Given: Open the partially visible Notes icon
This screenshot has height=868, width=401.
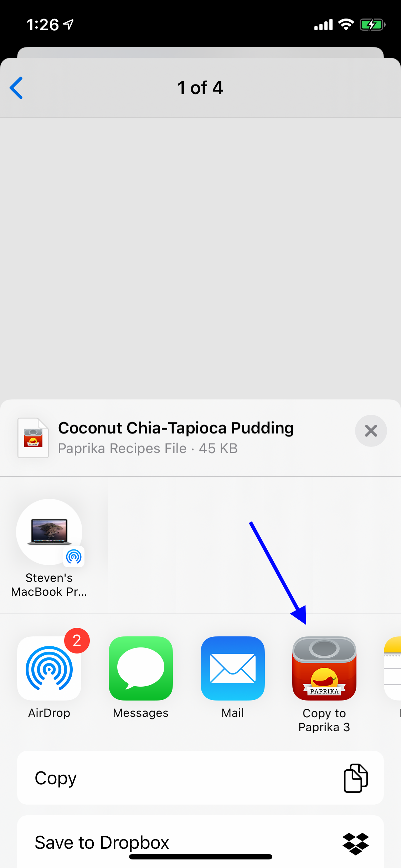Looking at the screenshot, I should 392,668.
